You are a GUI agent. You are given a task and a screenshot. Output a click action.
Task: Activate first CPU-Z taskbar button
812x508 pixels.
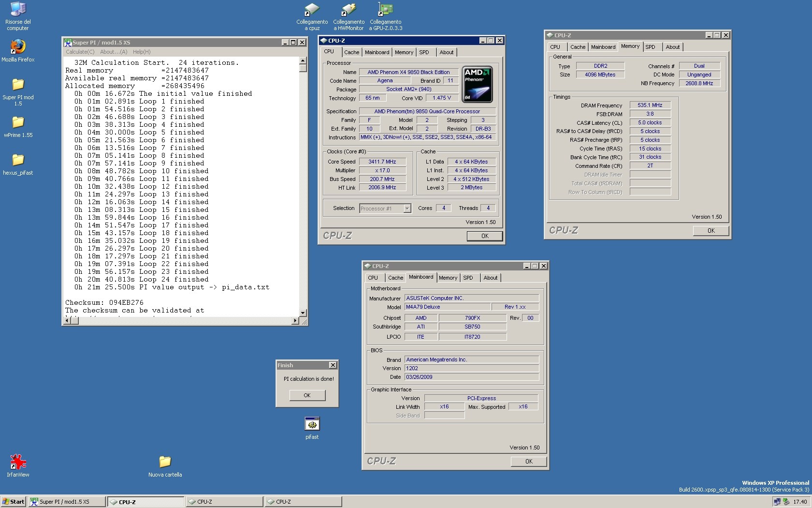point(145,502)
